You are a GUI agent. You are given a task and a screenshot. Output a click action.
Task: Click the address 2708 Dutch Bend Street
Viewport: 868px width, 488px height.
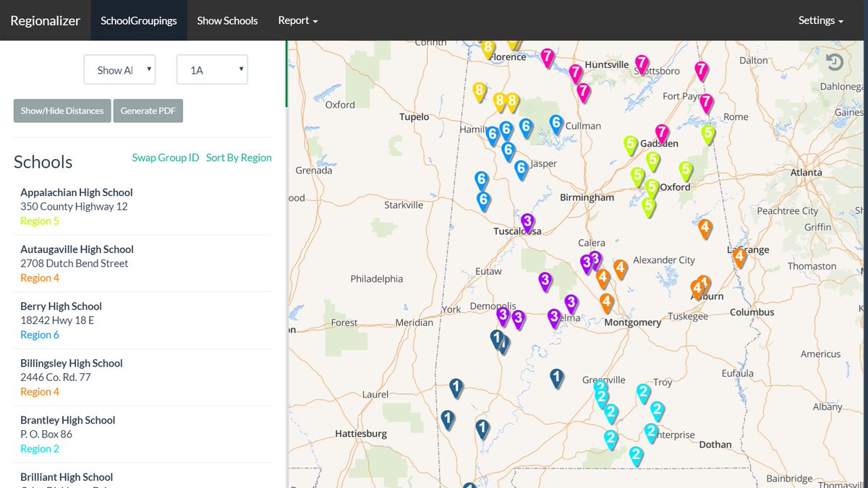(x=75, y=263)
